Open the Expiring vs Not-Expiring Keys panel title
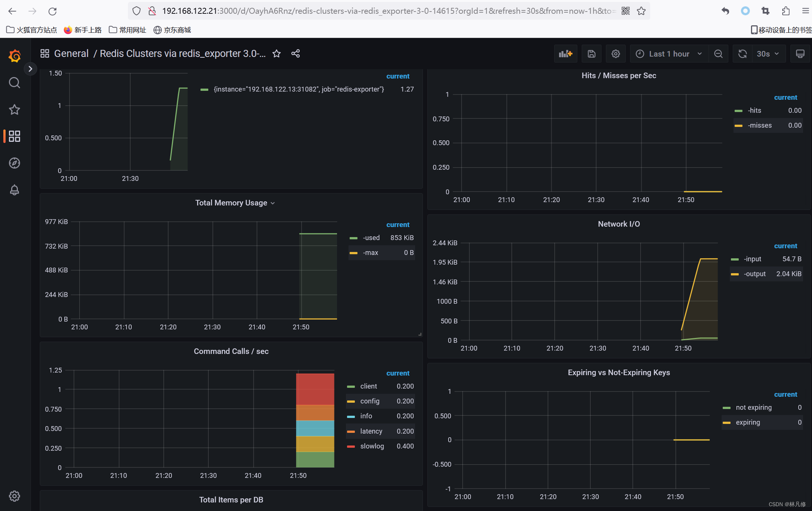Screen dimensions: 812x511 (619, 373)
